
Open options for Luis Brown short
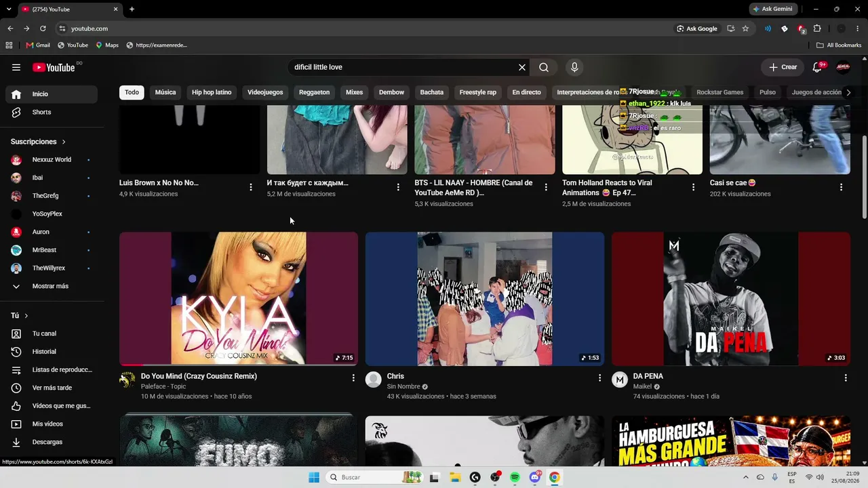click(251, 187)
